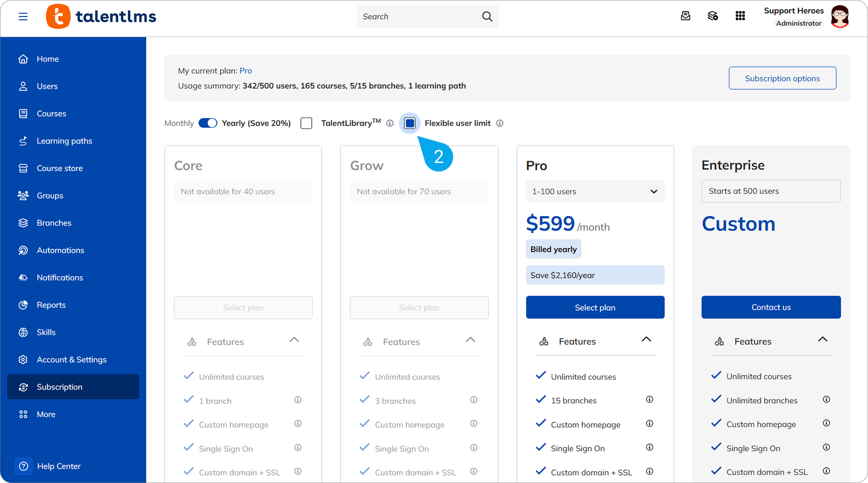
Task: Collapse the Pro plan Features section
Action: coord(646,340)
